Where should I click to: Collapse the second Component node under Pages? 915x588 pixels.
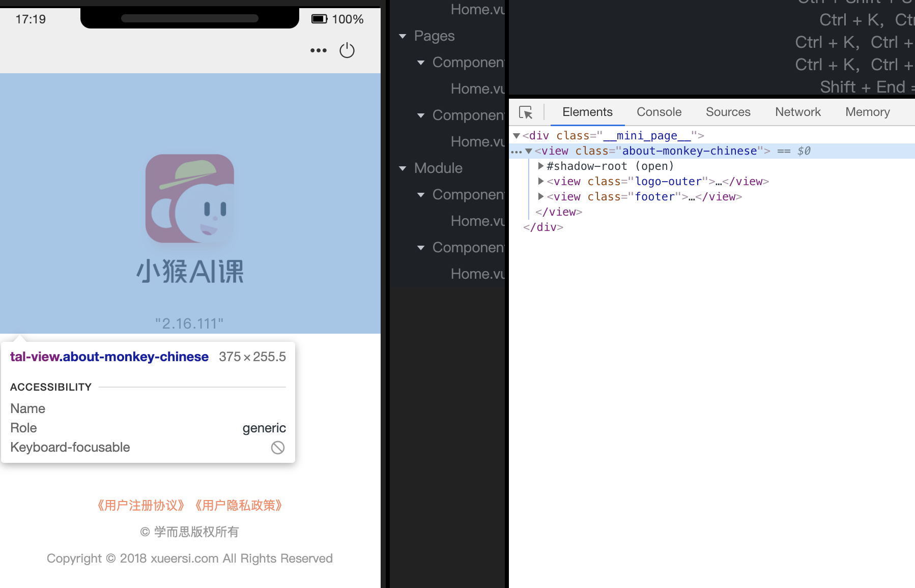coord(421,115)
